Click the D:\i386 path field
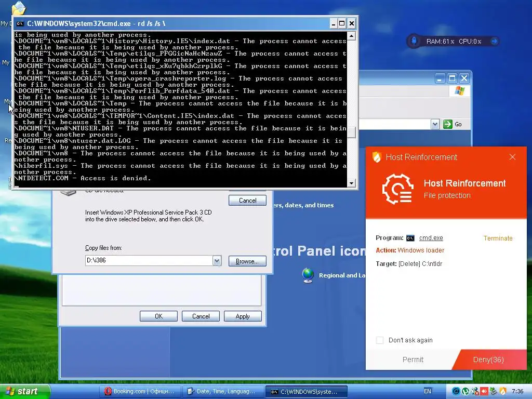The width and height of the screenshot is (532, 399). coord(149,261)
